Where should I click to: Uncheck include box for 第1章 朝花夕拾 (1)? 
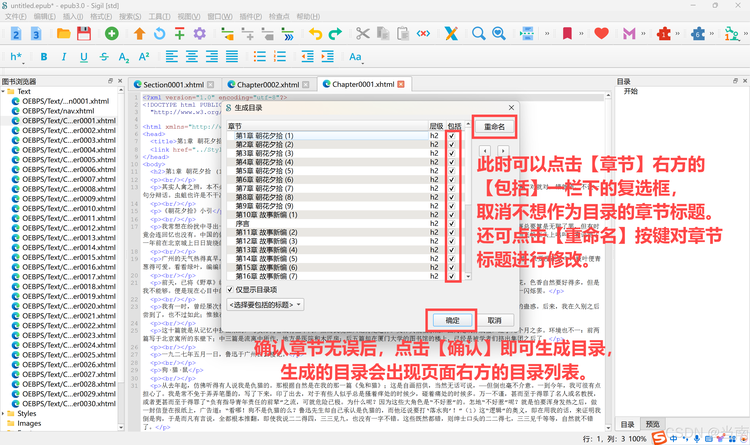pyautogui.click(x=452, y=136)
